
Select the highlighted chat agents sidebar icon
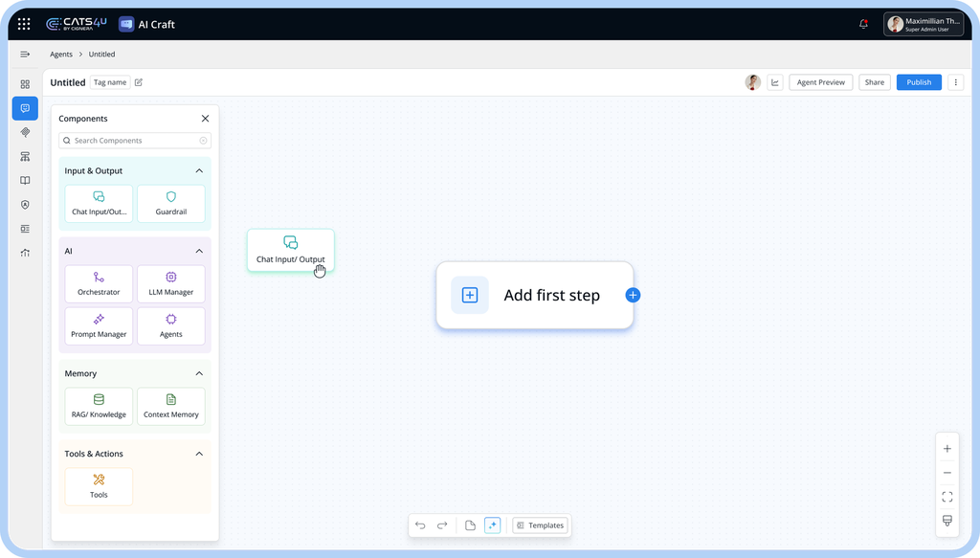(x=25, y=108)
